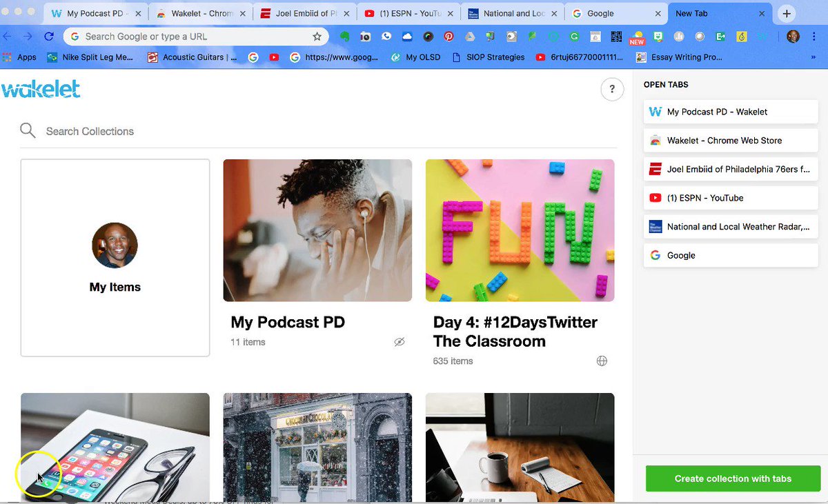Close the New Tab tab

click(762, 14)
